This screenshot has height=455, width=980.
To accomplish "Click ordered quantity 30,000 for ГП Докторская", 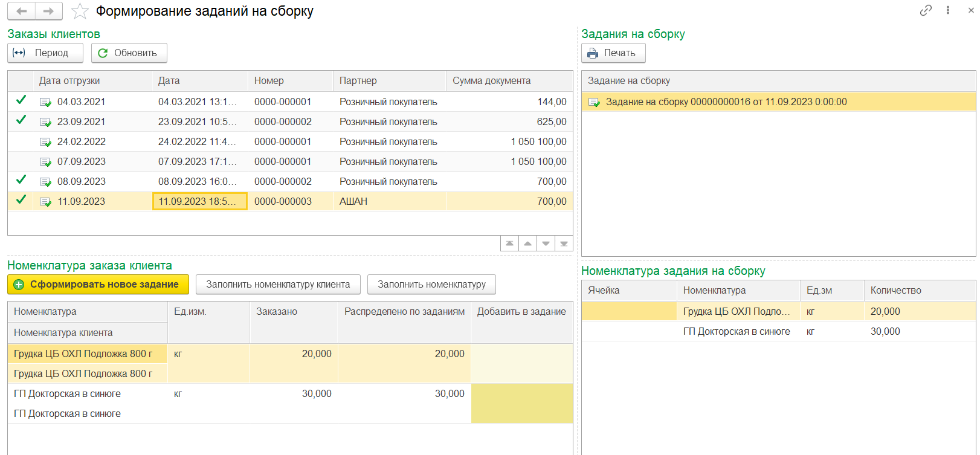I will [x=294, y=393].
